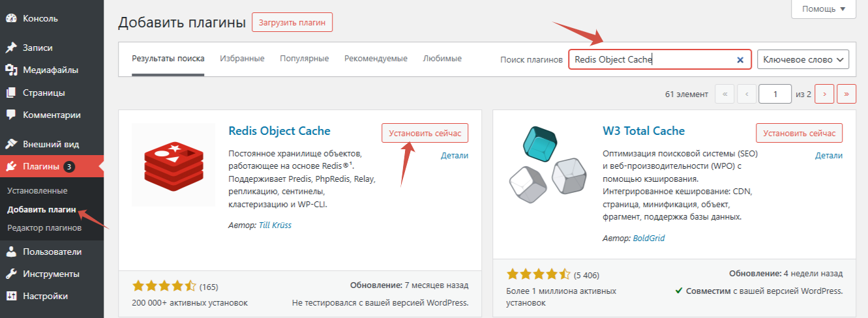Open the Пользователи menu item
Screen dimensions: 868x318
point(52,252)
